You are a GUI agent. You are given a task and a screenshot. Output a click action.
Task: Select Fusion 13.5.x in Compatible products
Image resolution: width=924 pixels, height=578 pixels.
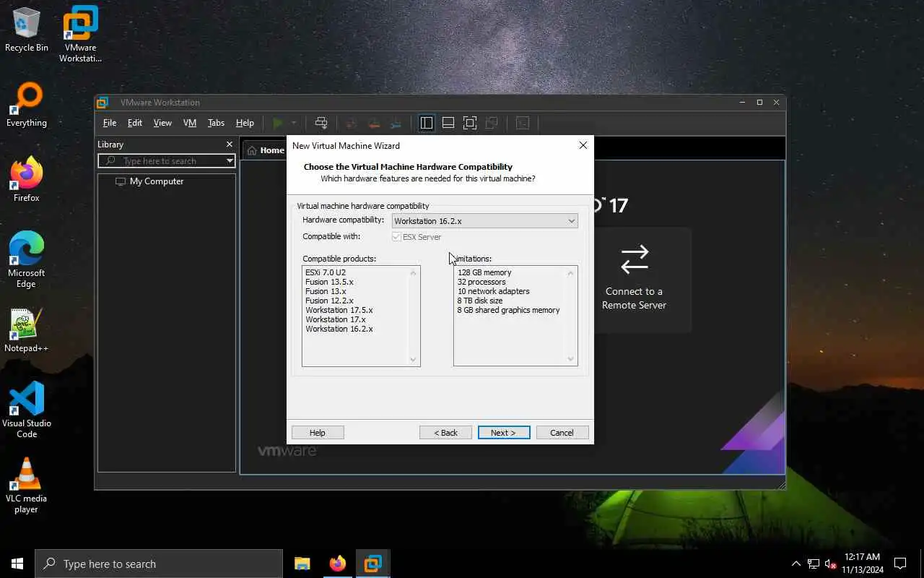329,282
